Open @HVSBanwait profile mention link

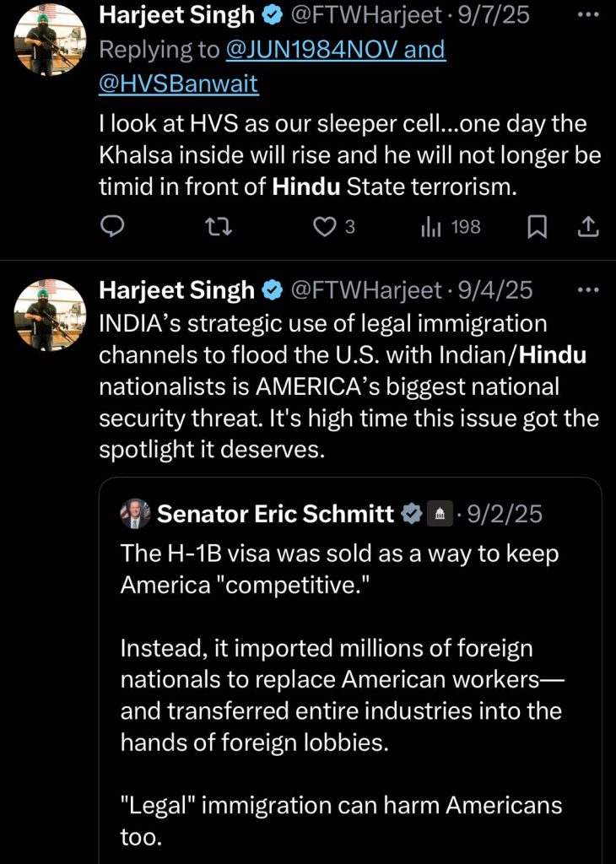[179, 84]
